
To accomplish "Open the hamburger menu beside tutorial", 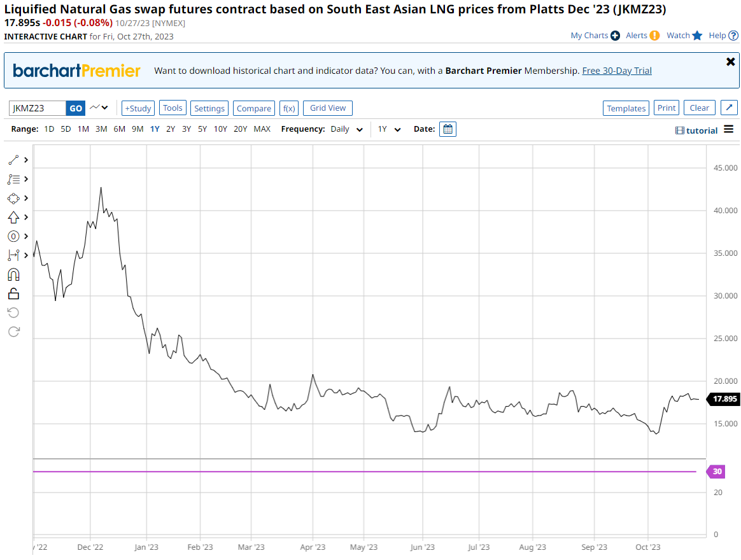I will coord(728,130).
